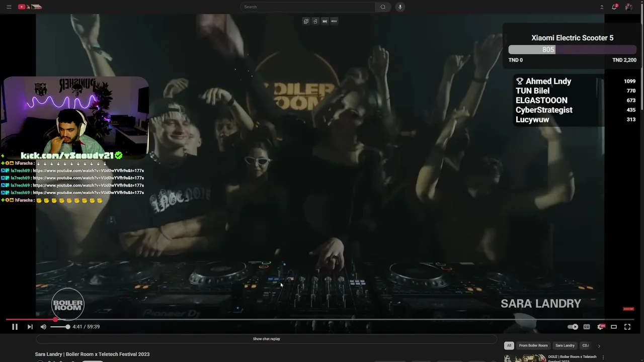Screen dimensions: 644x362
Task: Click the SARA LANDRY name caption
Action: (x=541, y=304)
